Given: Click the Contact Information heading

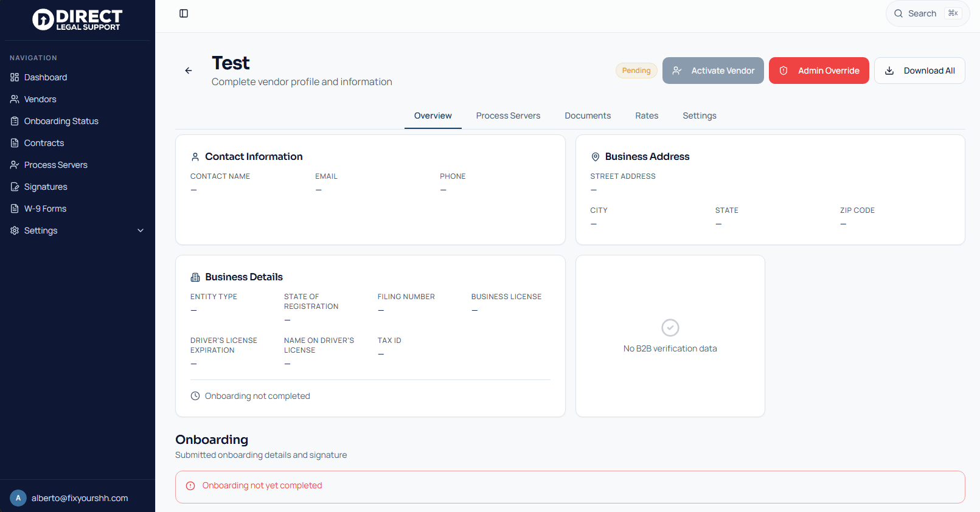Looking at the screenshot, I should tap(254, 156).
